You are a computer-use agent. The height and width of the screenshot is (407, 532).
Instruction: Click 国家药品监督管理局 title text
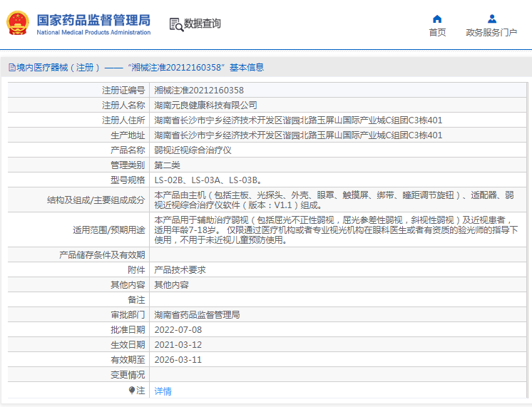(x=93, y=21)
